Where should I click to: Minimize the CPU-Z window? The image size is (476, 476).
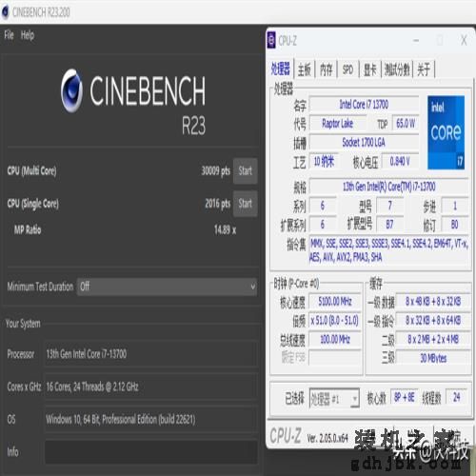(416, 40)
